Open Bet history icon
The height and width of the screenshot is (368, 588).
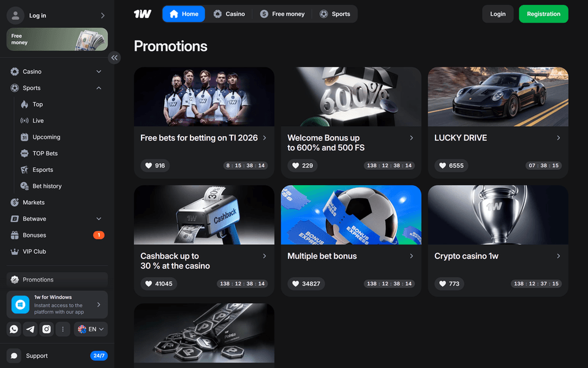coord(24,186)
